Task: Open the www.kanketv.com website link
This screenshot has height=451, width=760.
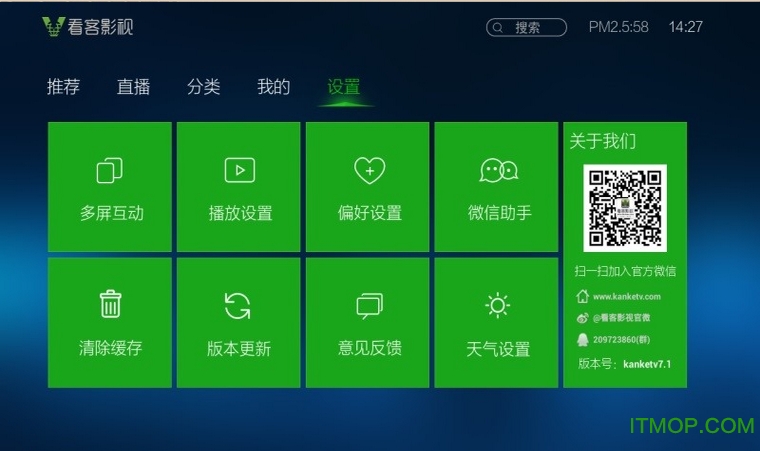Action: click(x=627, y=297)
